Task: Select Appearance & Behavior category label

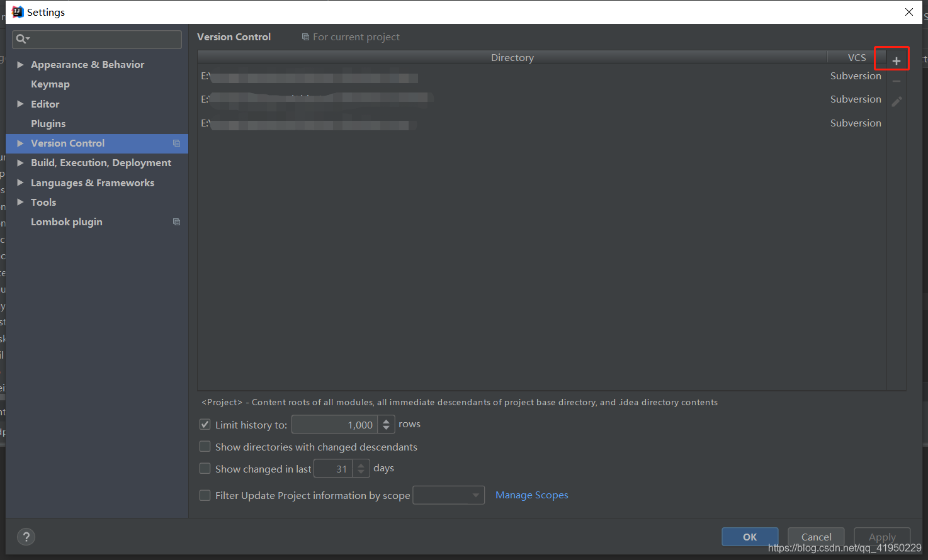Action: (88, 65)
